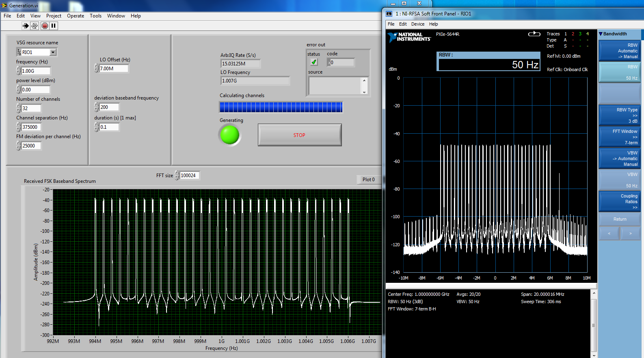
Task: Click the LabVIEW icon in Generation.vi title bar
Action: click(4, 5)
